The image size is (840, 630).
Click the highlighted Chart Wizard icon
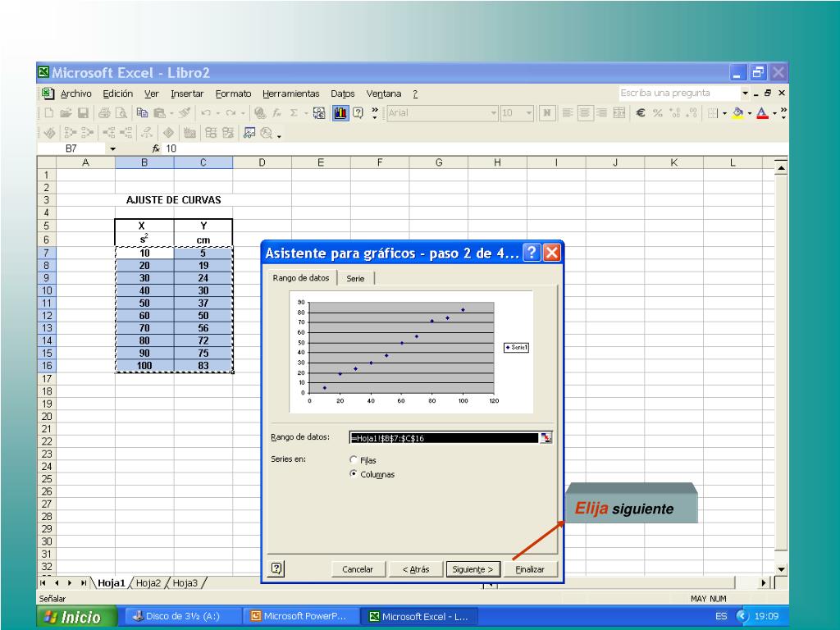click(340, 112)
